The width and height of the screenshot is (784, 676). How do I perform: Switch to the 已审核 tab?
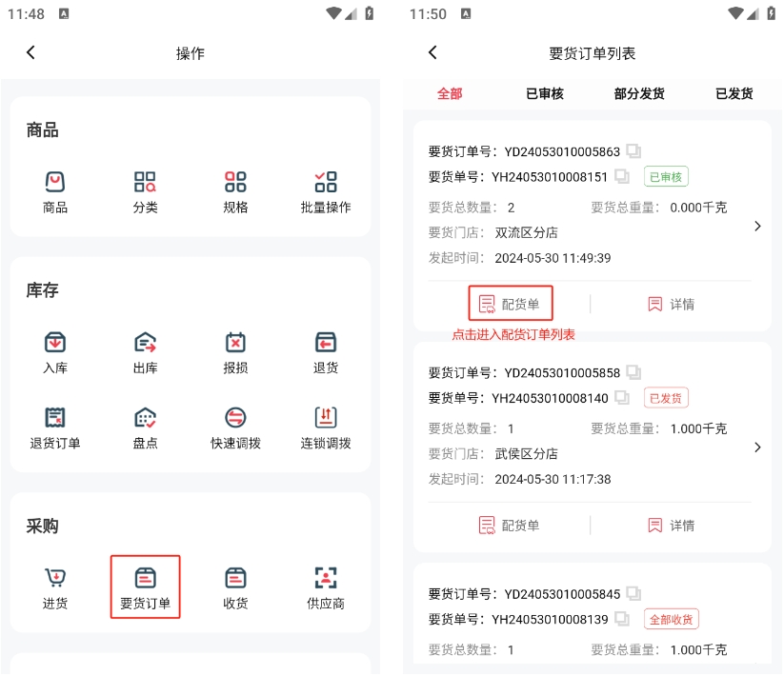coord(545,93)
